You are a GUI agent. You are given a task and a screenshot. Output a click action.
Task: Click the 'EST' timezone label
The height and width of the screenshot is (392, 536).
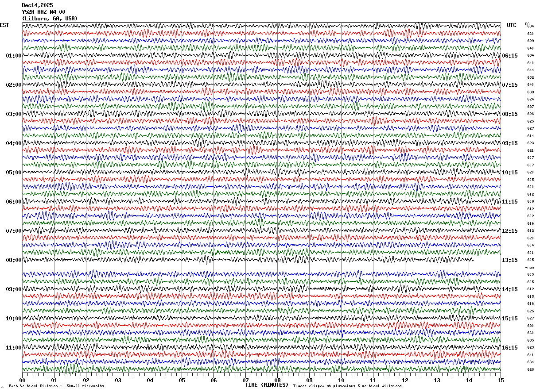point(4,25)
